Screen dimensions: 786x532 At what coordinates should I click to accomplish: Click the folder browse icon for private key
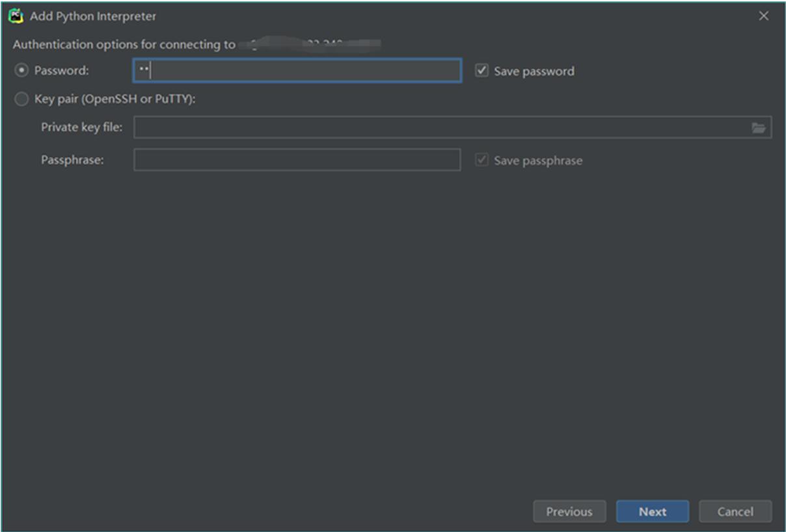point(758,128)
